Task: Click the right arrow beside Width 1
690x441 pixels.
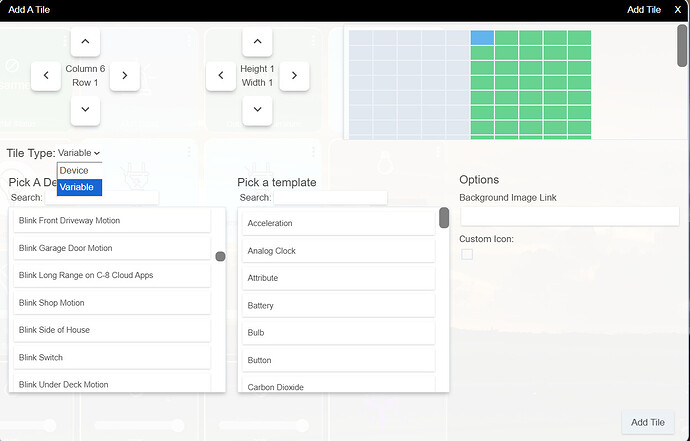Action: coord(296,75)
